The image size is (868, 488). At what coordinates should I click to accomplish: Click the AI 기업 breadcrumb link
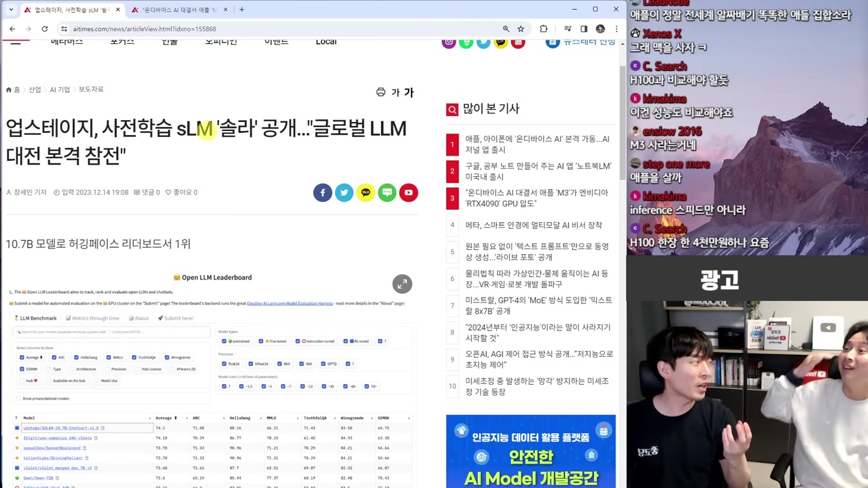[x=60, y=90]
